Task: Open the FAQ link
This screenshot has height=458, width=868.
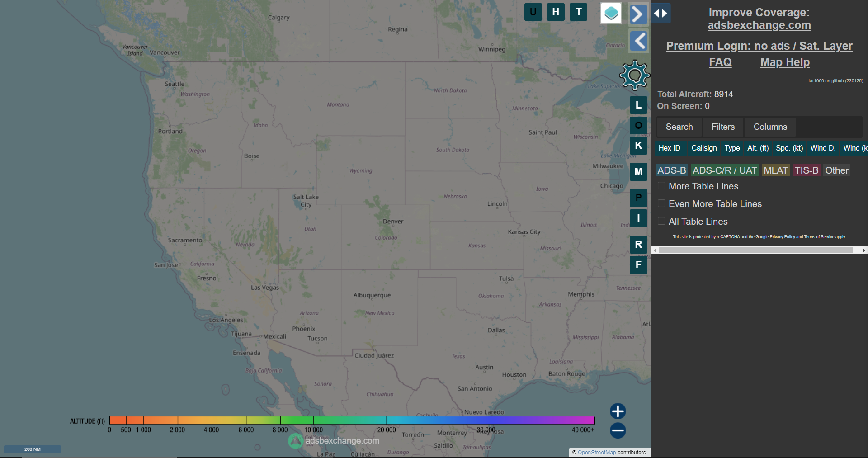Action: 720,62
